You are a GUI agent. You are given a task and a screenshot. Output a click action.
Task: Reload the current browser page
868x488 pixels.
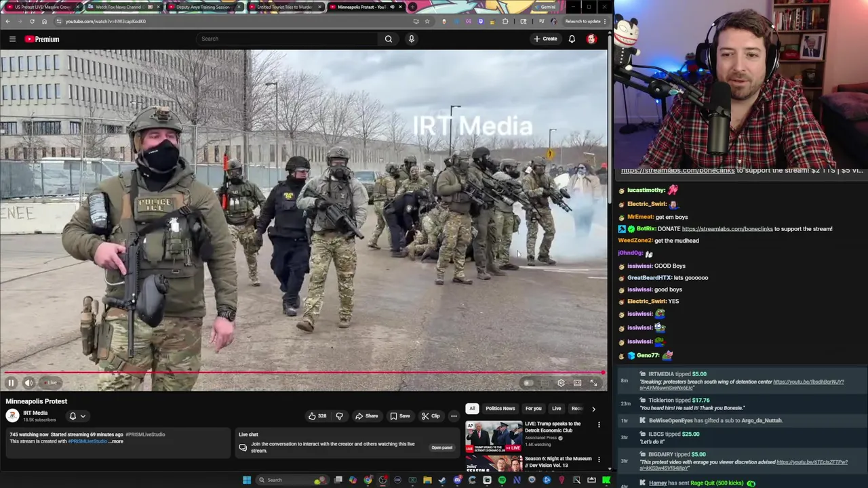pyautogui.click(x=32, y=21)
